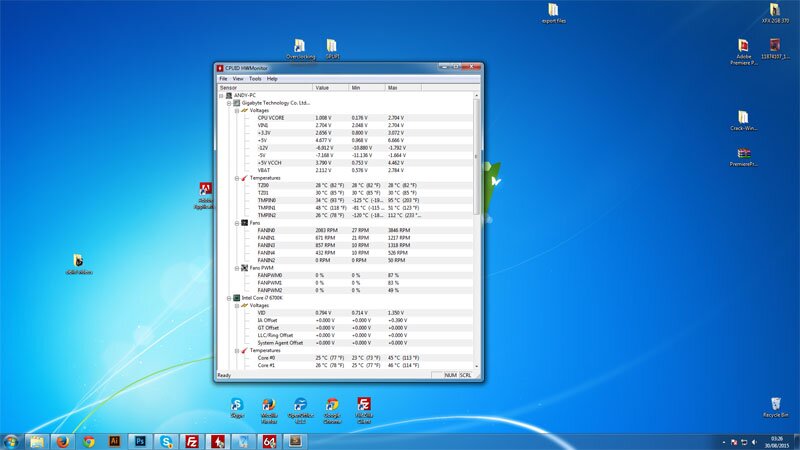Screen dimensions: 800x450
Task: Click the Min column header
Action: coord(367,88)
